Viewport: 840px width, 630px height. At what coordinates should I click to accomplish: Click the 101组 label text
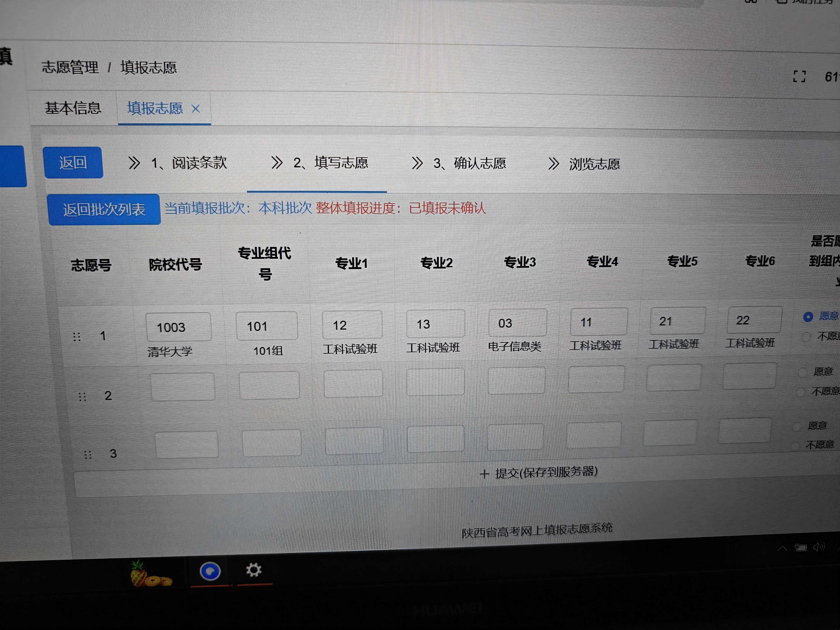coord(268,350)
